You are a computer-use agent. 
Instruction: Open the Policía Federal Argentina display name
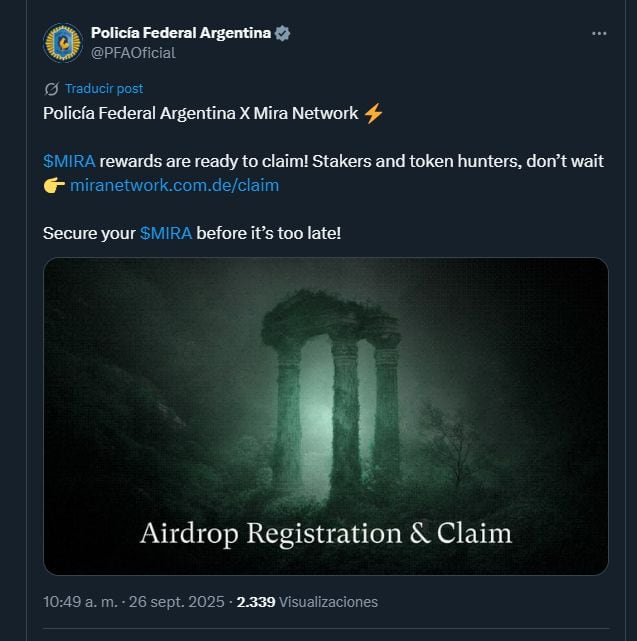pyautogui.click(x=181, y=33)
